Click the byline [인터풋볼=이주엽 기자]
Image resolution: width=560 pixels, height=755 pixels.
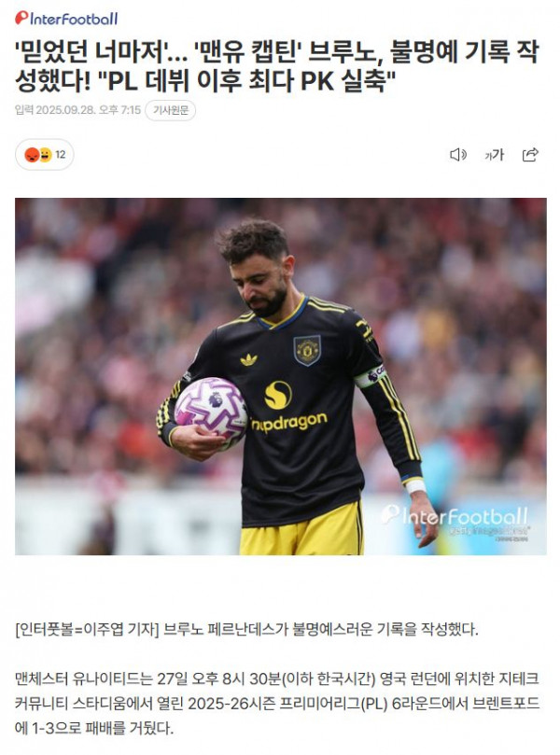tap(87, 629)
